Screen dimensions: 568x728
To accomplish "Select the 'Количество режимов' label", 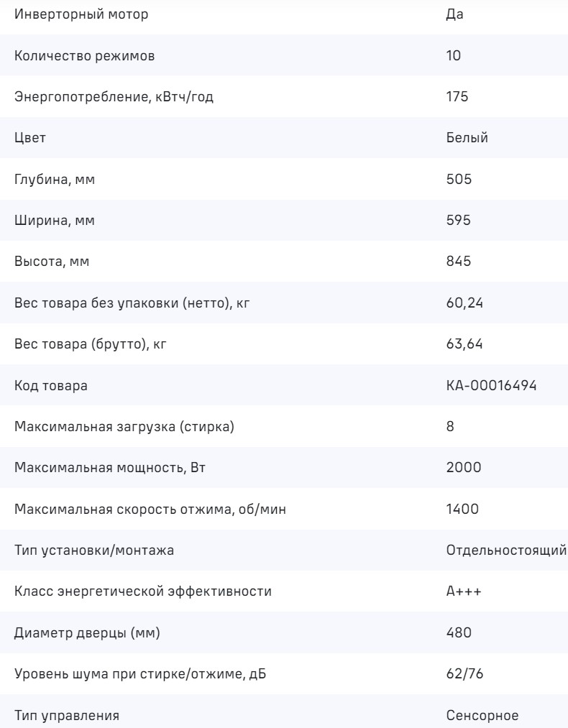I will [84, 55].
